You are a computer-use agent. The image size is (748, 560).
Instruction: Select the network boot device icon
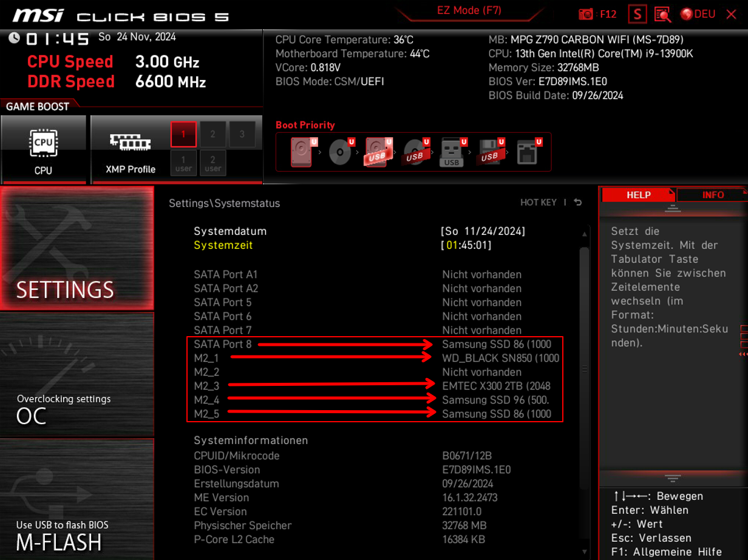tap(528, 152)
